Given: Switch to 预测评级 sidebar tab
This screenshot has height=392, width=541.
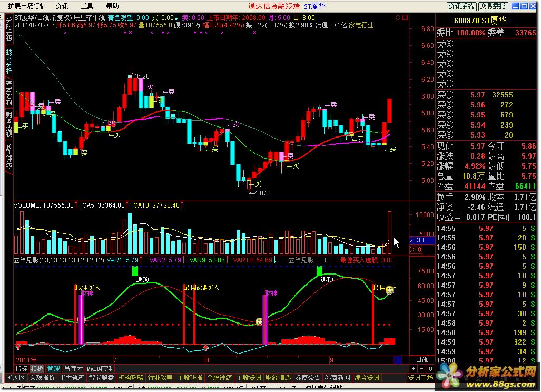Looking at the screenshot, I should (9, 156).
